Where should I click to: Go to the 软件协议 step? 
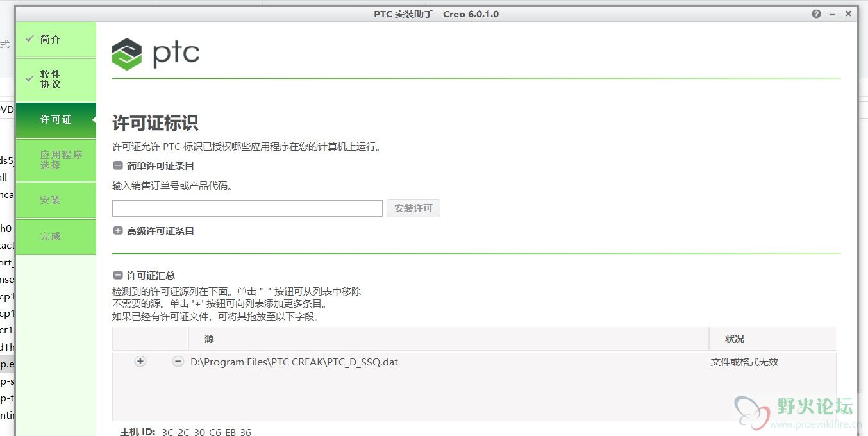pyautogui.click(x=56, y=80)
